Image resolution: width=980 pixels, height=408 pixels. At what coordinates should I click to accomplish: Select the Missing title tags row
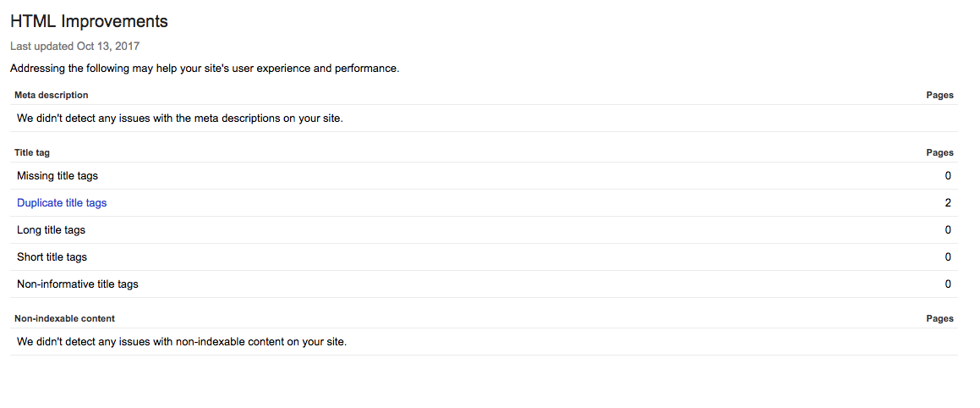484,176
